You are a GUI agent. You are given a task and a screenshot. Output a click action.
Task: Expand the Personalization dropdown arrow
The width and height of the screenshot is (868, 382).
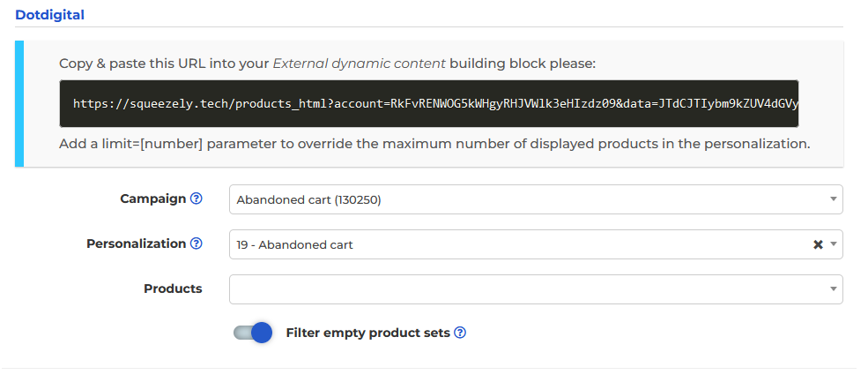coord(833,244)
